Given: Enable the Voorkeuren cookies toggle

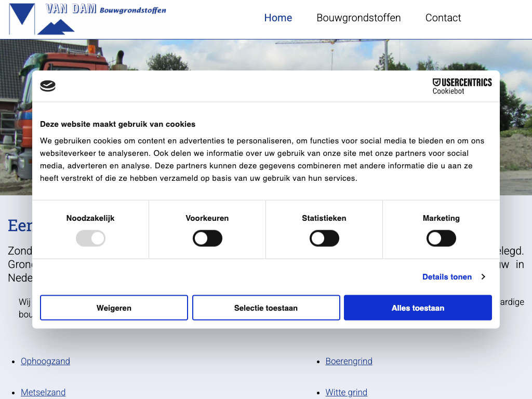Looking at the screenshot, I should 207,239.
